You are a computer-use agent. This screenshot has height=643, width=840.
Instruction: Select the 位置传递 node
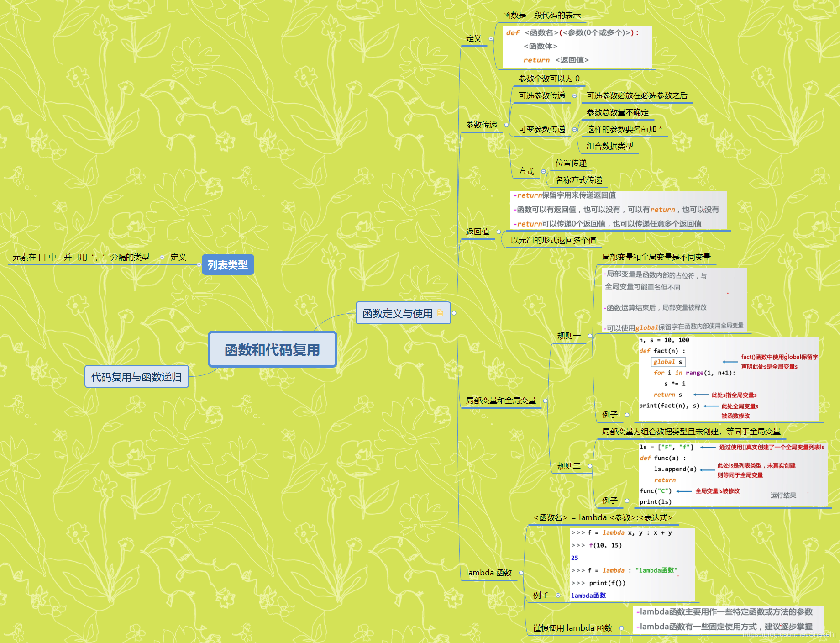(571, 163)
